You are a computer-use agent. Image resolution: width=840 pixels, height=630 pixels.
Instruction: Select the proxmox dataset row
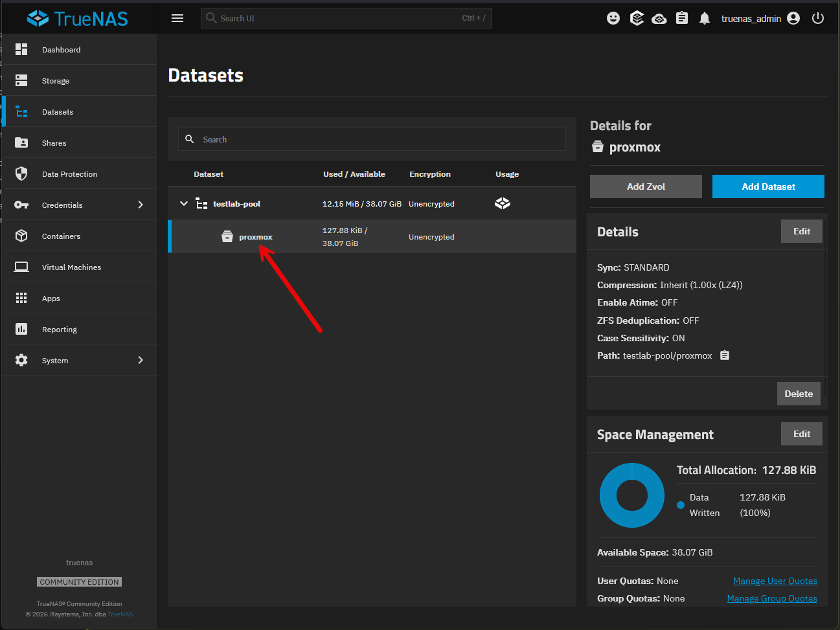(372, 236)
